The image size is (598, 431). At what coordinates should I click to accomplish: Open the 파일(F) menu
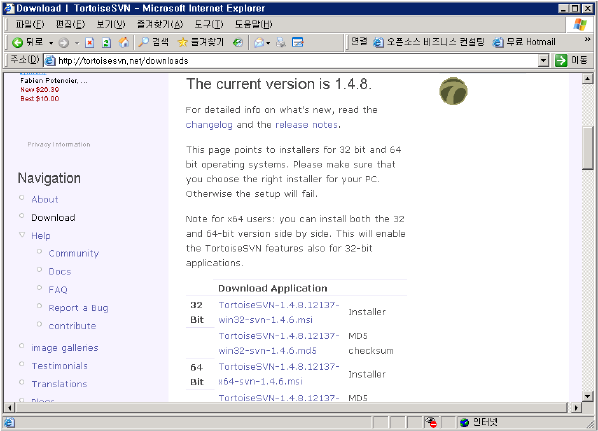coord(30,24)
